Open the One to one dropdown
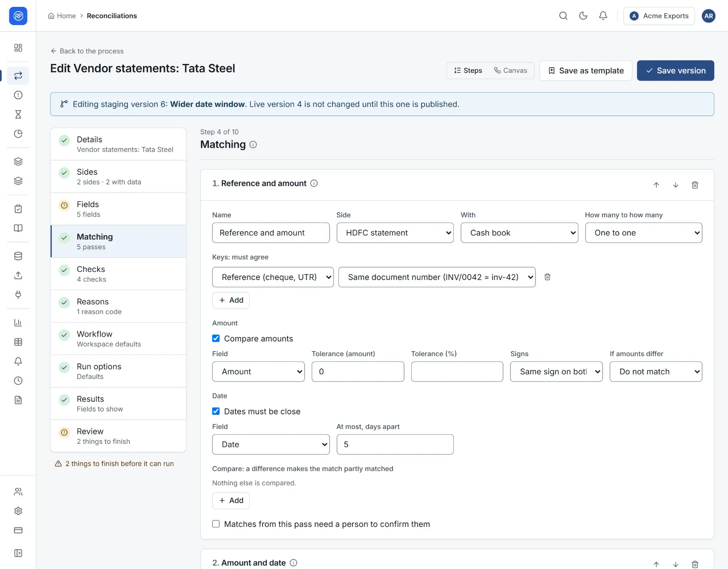This screenshot has width=728, height=569. coord(643,233)
